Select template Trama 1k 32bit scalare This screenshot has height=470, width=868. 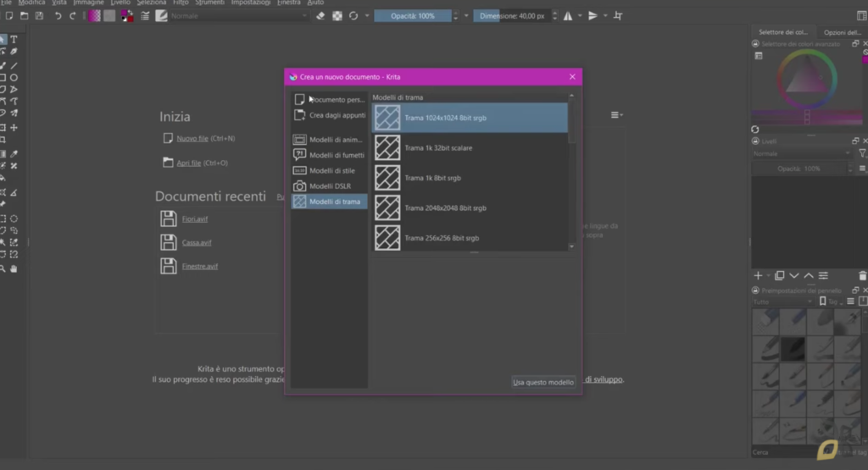(470, 147)
